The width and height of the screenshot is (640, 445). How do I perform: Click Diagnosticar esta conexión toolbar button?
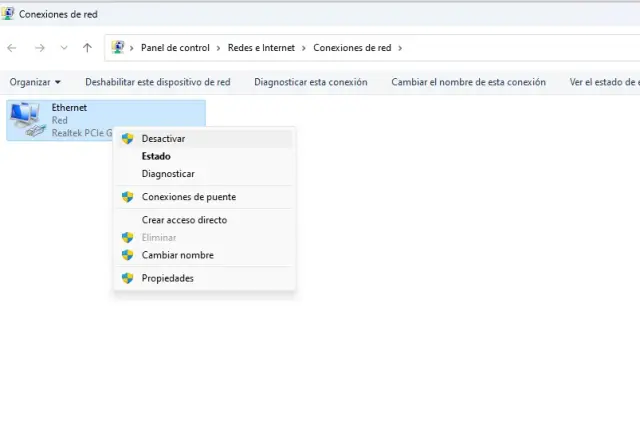click(x=310, y=82)
